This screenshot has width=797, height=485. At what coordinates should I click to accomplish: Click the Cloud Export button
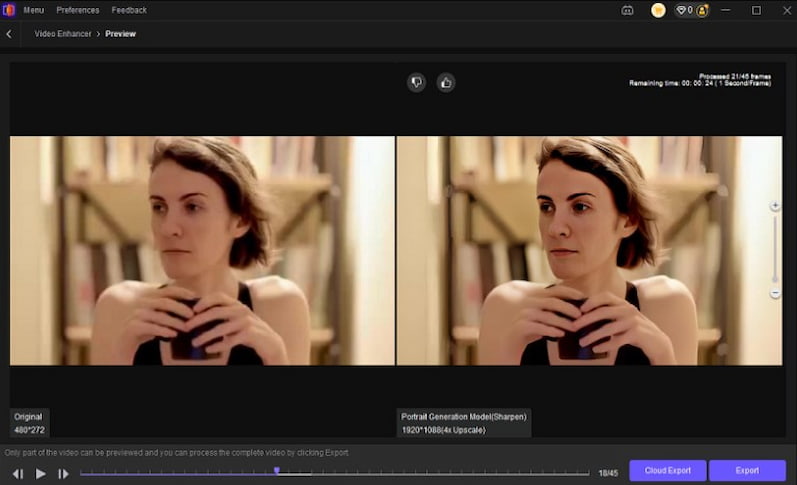click(667, 471)
